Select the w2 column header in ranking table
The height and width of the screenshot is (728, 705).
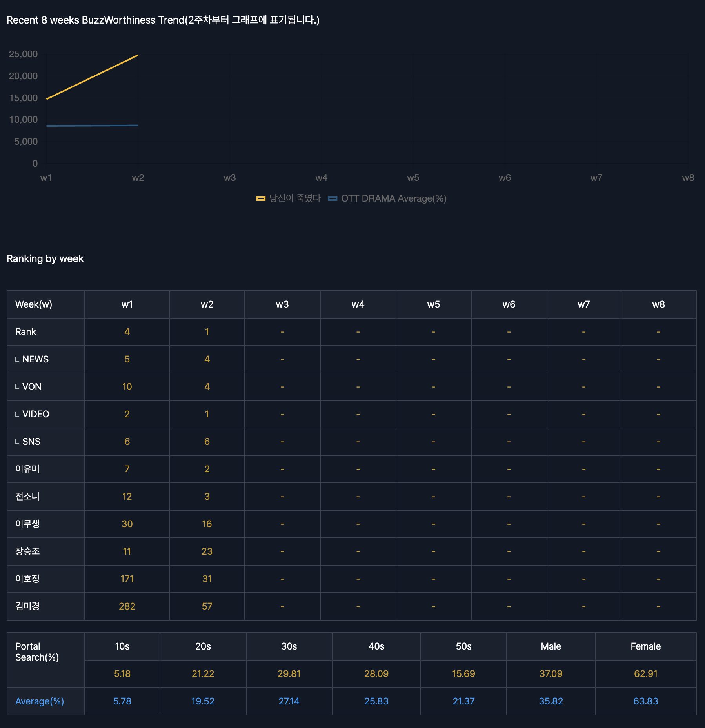[207, 304]
